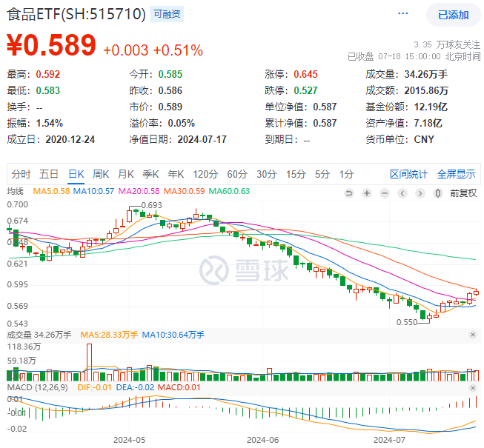Click the 成立日 date 2020-12-24

[x=70, y=139]
